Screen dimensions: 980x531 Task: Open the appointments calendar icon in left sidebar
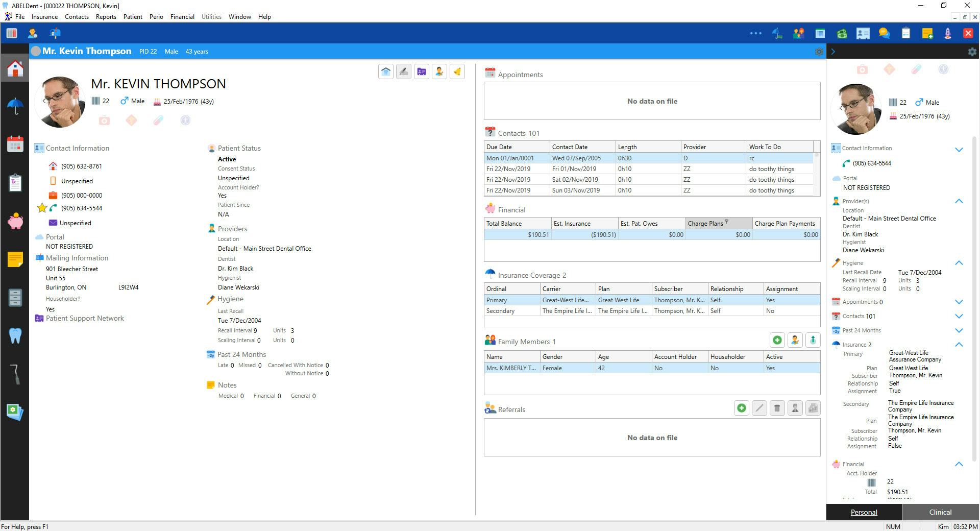(x=15, y=144)
